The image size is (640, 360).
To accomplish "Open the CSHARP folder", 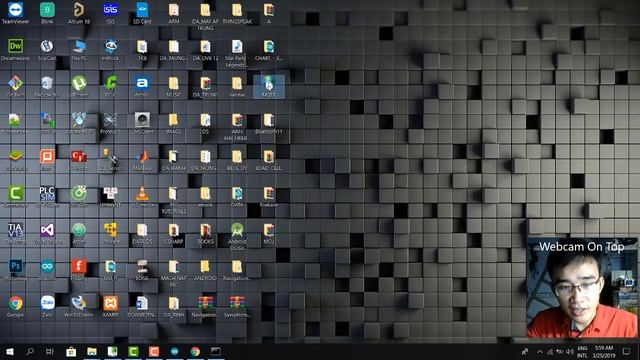I will coord(174,233).
